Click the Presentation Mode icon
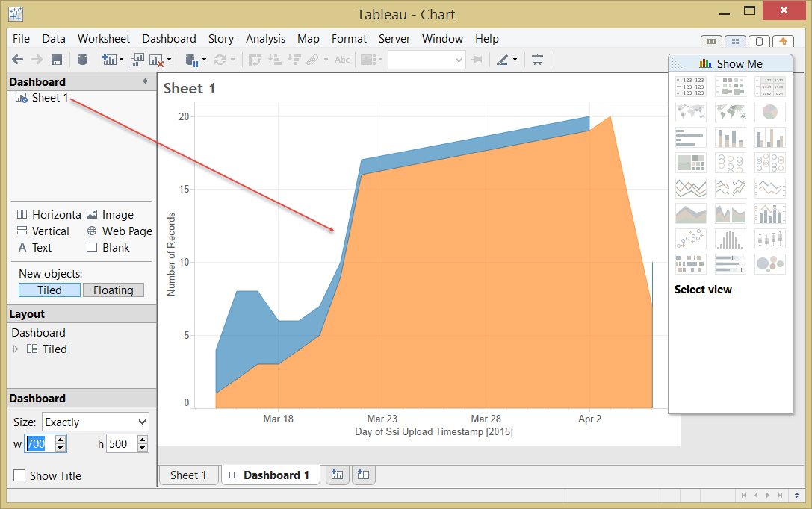 pyautogui.click(x=538, y=60)
